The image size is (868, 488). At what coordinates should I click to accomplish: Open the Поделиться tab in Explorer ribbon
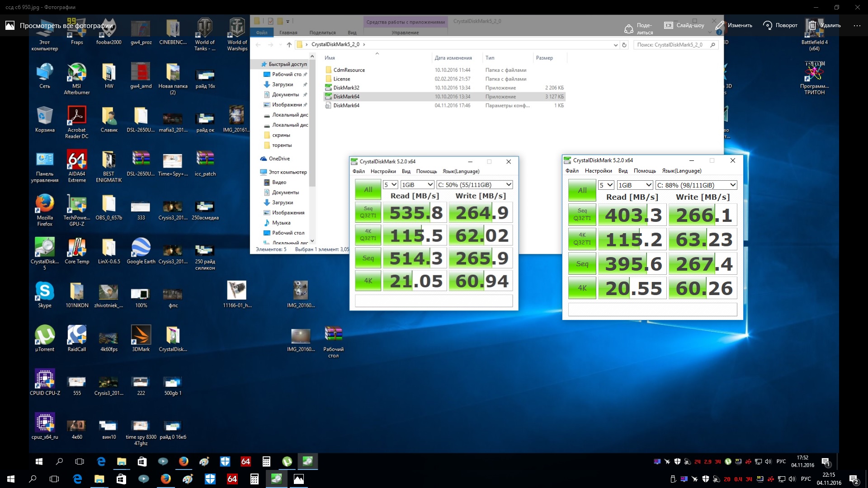[x=322, y=33]
